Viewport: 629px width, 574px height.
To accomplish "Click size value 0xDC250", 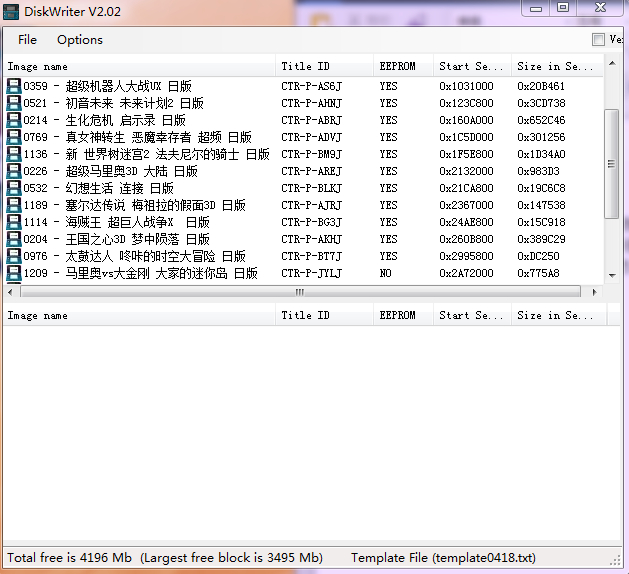I will pos(538,256).
